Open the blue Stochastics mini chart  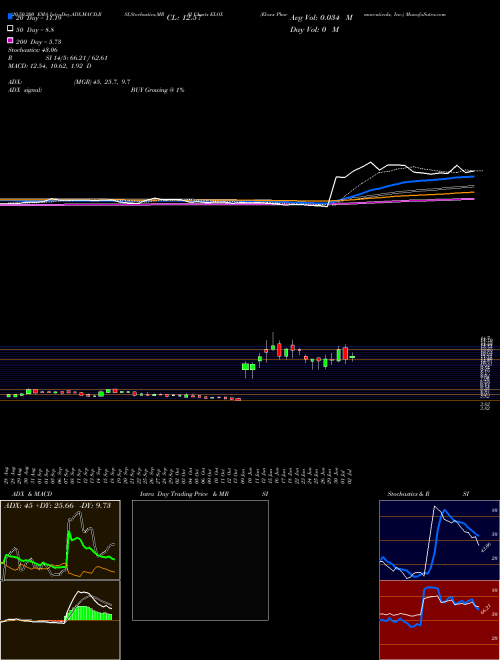[439, 540]
